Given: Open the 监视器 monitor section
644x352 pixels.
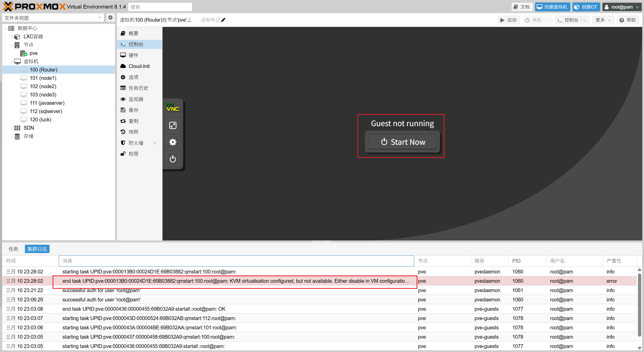Looking at the screenshot, I should (136, 99).
